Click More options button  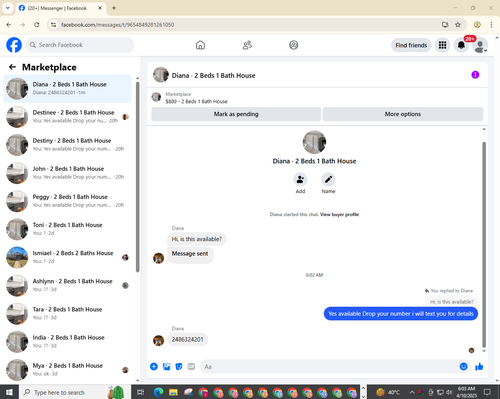[403, 114]
